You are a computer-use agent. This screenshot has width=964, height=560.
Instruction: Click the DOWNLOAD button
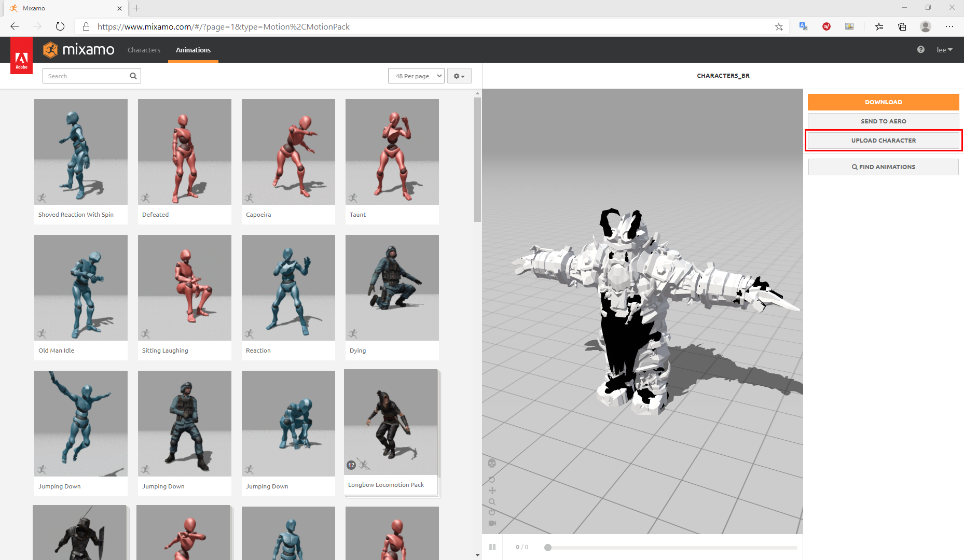[x=883, y=102]
